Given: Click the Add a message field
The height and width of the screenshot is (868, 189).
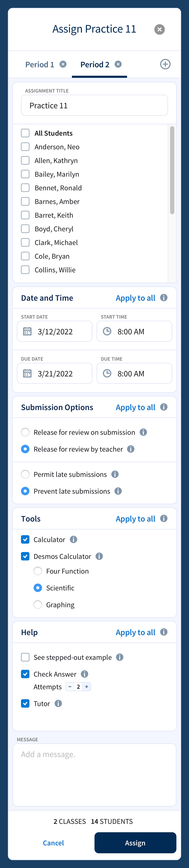Looking at the screenshot, I should point(94,775).
